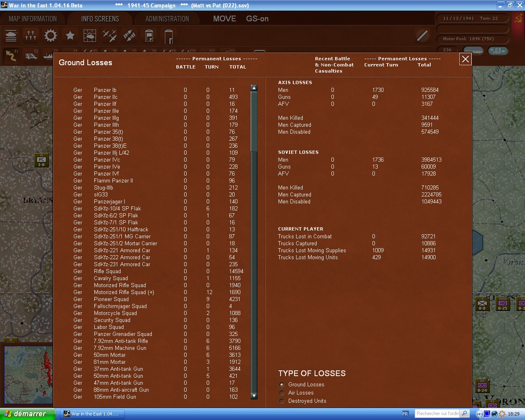
Task: Click the Trucks Lost Moving Supplies label
Action: tap(312, 251)
